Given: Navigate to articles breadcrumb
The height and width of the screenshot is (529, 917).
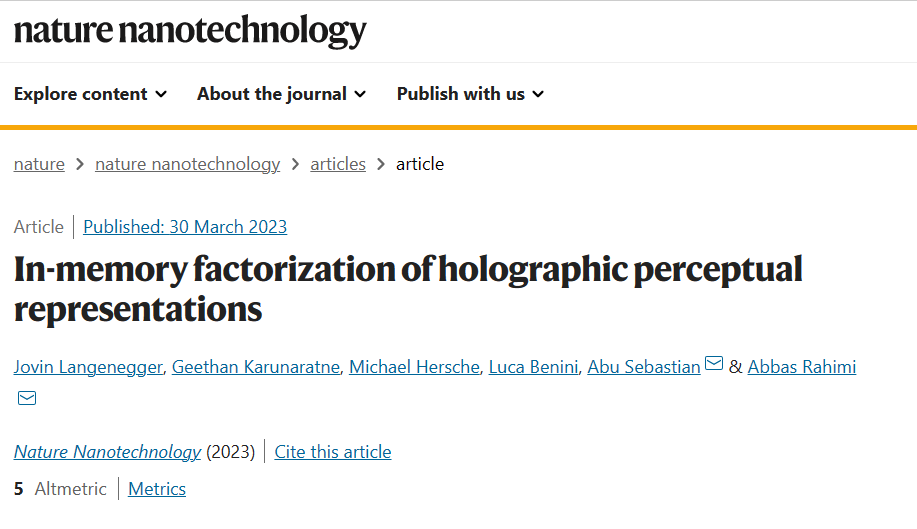Looking at the screenshot, I should [338, 164].
